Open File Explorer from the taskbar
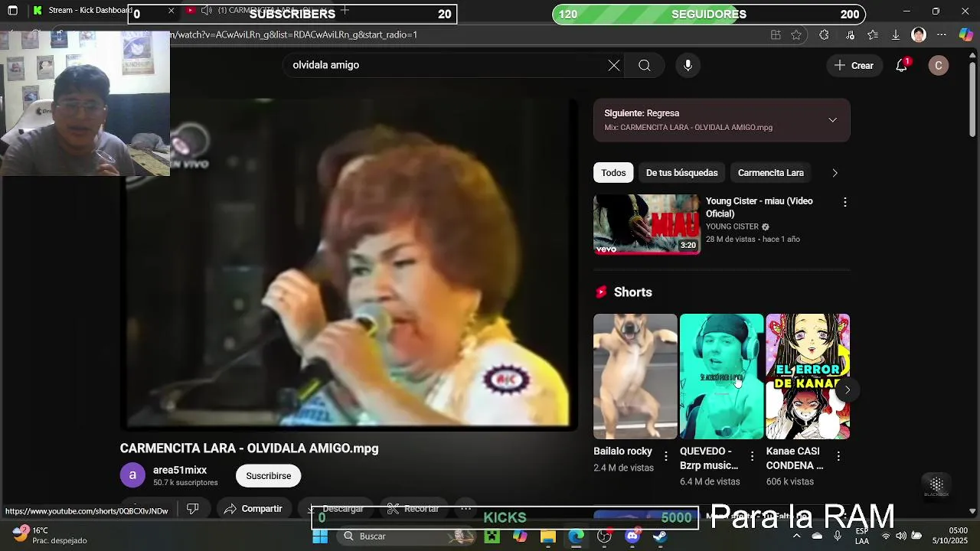980x551 pixels. pyautogui.click(x=547, y=536)
